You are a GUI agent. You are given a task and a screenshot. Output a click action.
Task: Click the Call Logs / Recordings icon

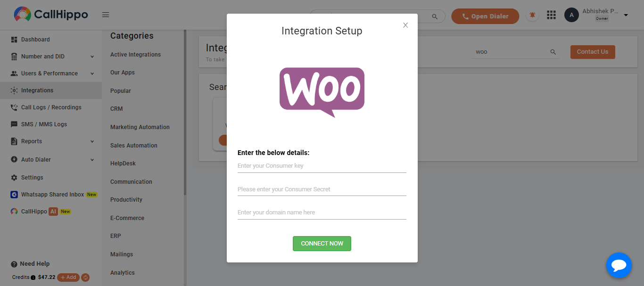[14, 107]
